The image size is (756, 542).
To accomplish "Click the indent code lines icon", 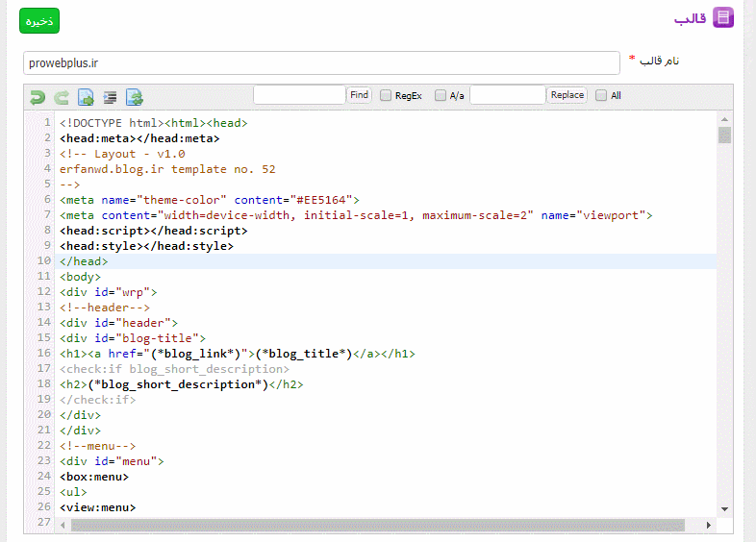I will coord(110,96).
